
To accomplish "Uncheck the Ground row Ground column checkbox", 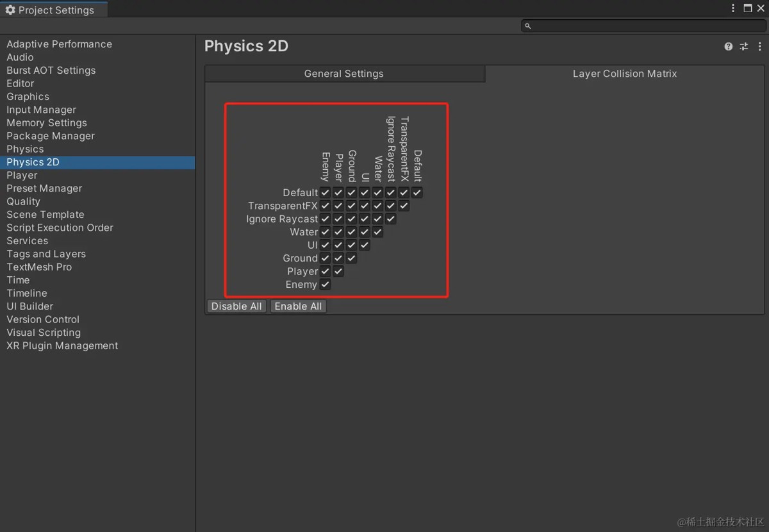I will tap(351, 258).
